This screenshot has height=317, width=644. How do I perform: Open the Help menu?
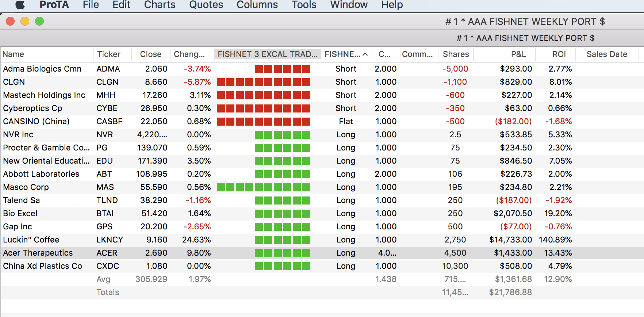coord(392,5)
